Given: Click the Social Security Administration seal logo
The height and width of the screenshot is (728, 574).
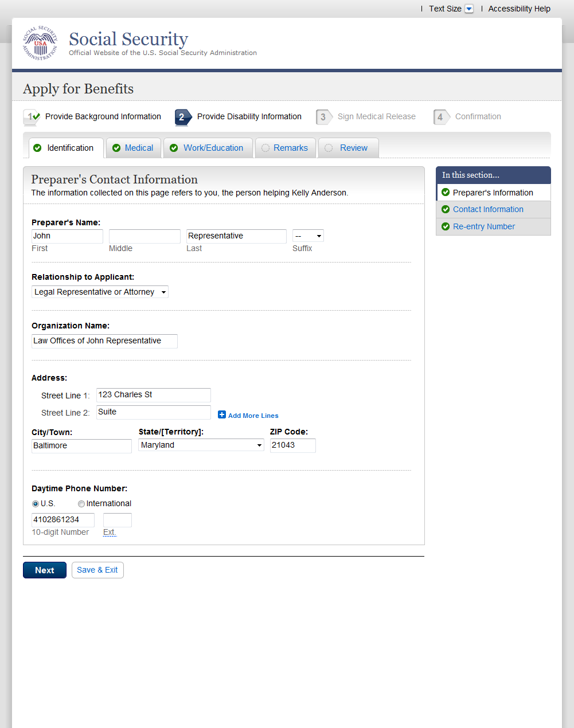Looking at the screenshot, I should tap(40, 43).
